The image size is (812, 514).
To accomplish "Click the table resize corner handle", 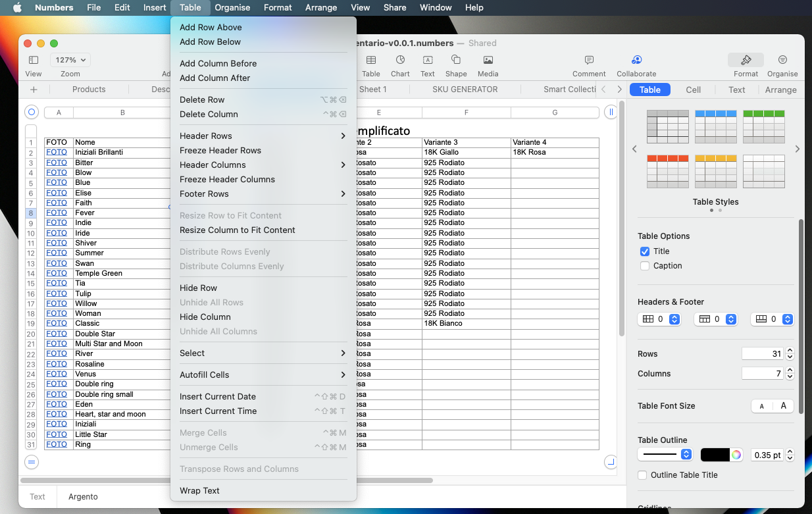I will click(611, 462).
